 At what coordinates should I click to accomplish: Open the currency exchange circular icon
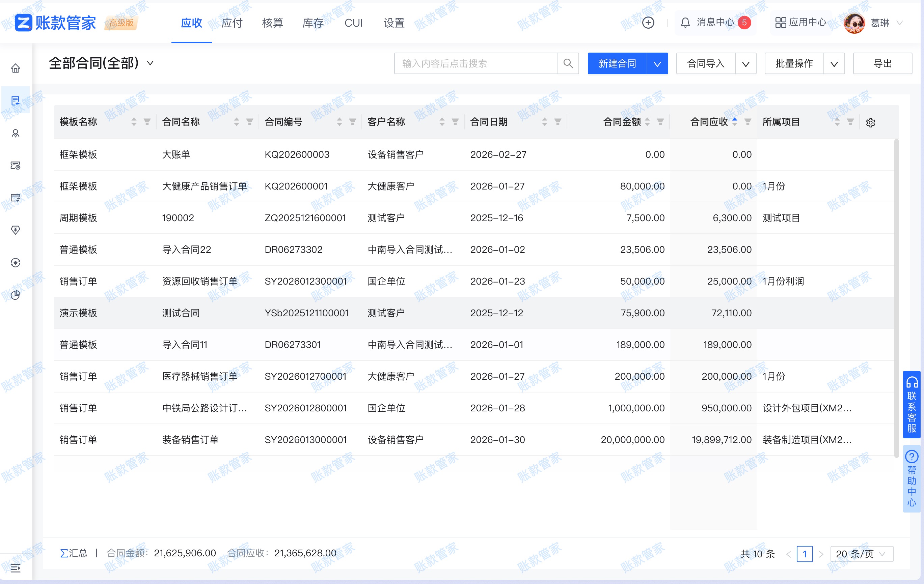click(15, 263)
